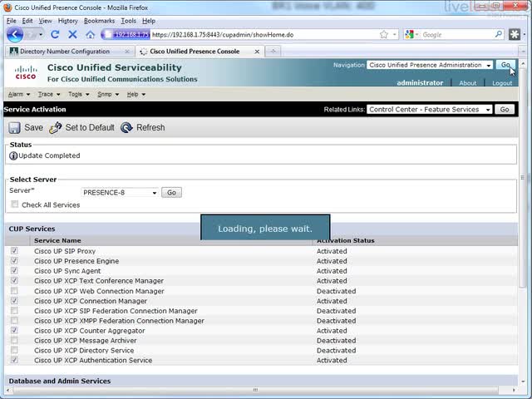
Task: Click Go next to Server selection
Action: point(171,192)
